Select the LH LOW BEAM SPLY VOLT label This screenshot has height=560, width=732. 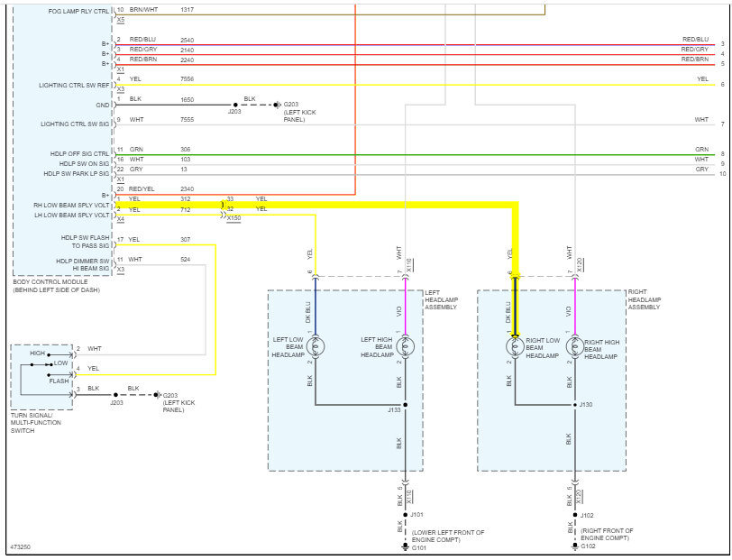click(71, 216)
